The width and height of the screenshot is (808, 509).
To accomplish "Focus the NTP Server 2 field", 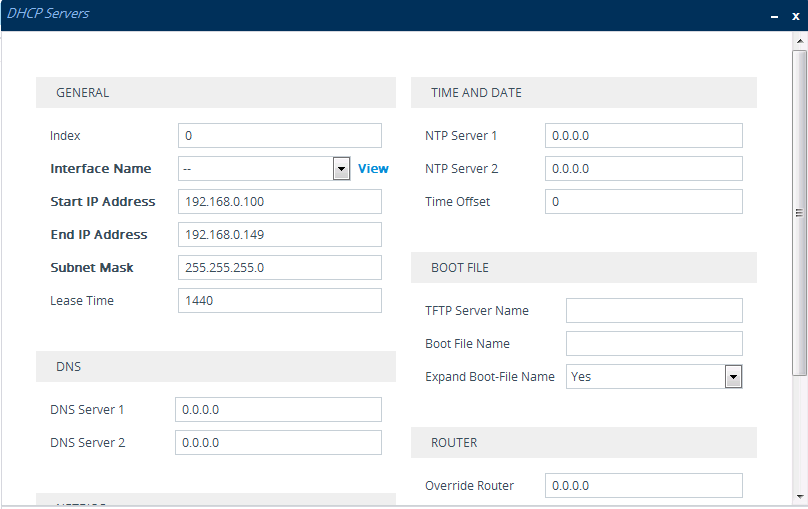I will 644,169.
